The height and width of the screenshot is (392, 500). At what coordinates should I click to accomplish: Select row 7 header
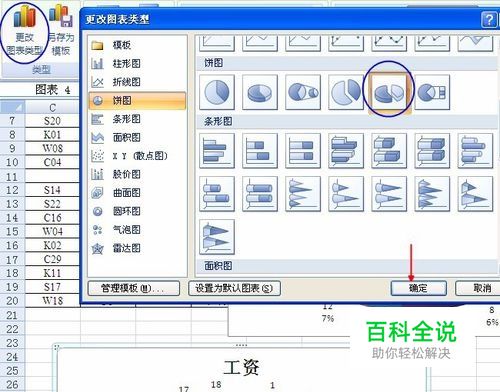pyautogui.click(x=12, y=121)
